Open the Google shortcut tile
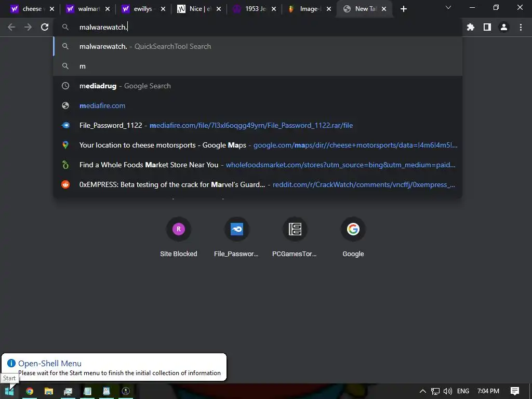 (x=353, y=237)
